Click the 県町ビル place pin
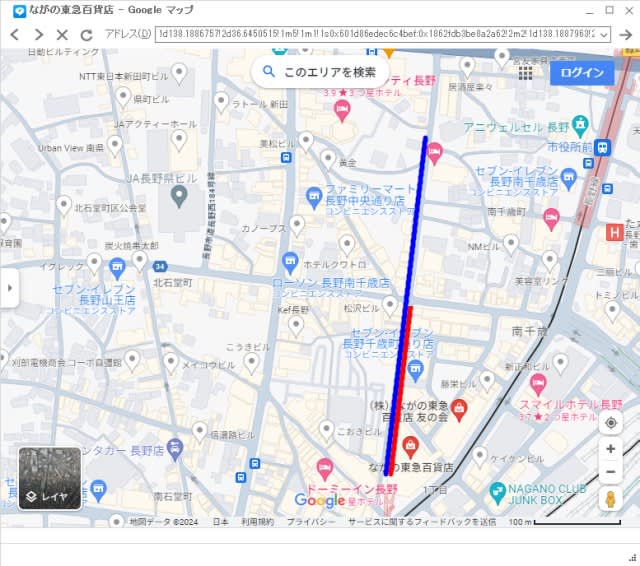 tap(123, 98)
